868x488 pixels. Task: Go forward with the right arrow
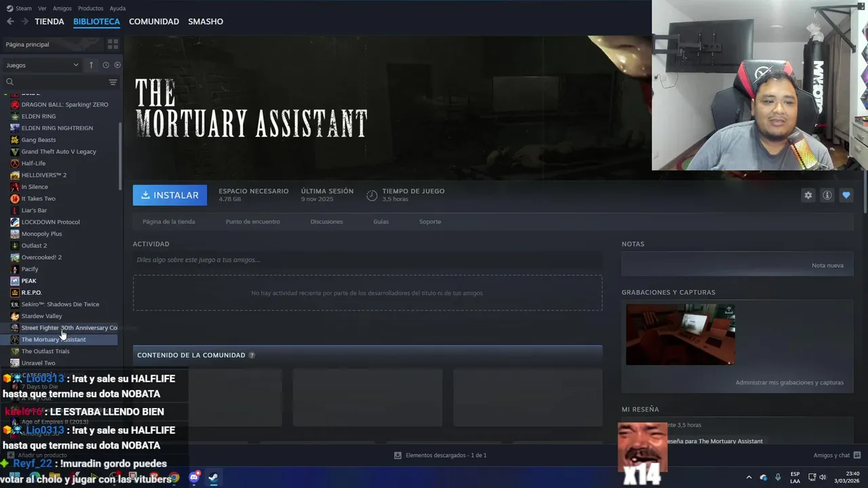click(x=24, y=22)
